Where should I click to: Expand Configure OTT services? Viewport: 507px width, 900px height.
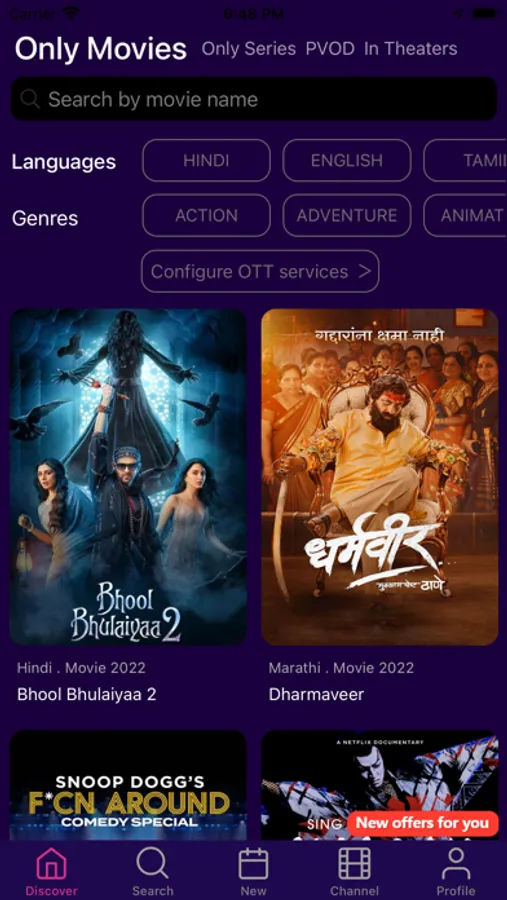click(x=260, y=271)
